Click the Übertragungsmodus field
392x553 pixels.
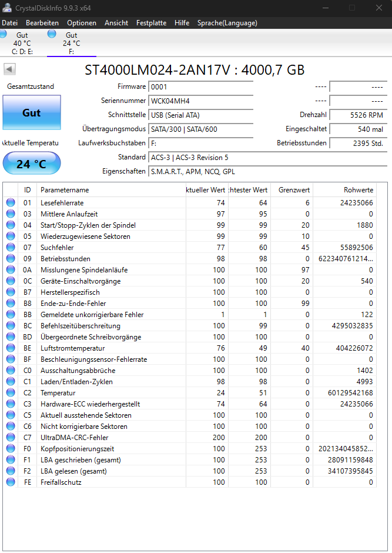coord(201,129)
